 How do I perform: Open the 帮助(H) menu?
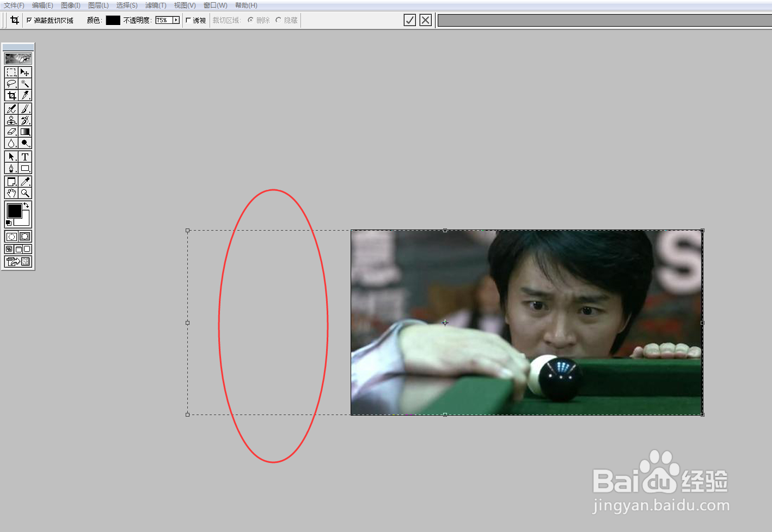(x=246, y=5)
